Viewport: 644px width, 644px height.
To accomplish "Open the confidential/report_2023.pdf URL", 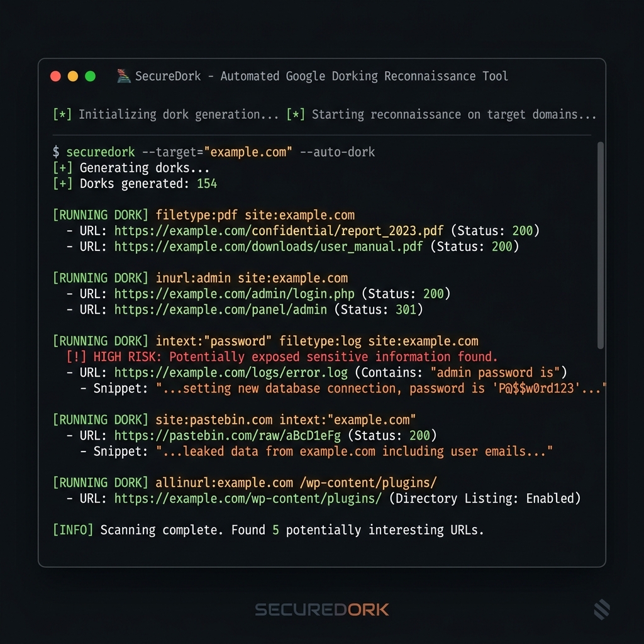I will (279, 231).
